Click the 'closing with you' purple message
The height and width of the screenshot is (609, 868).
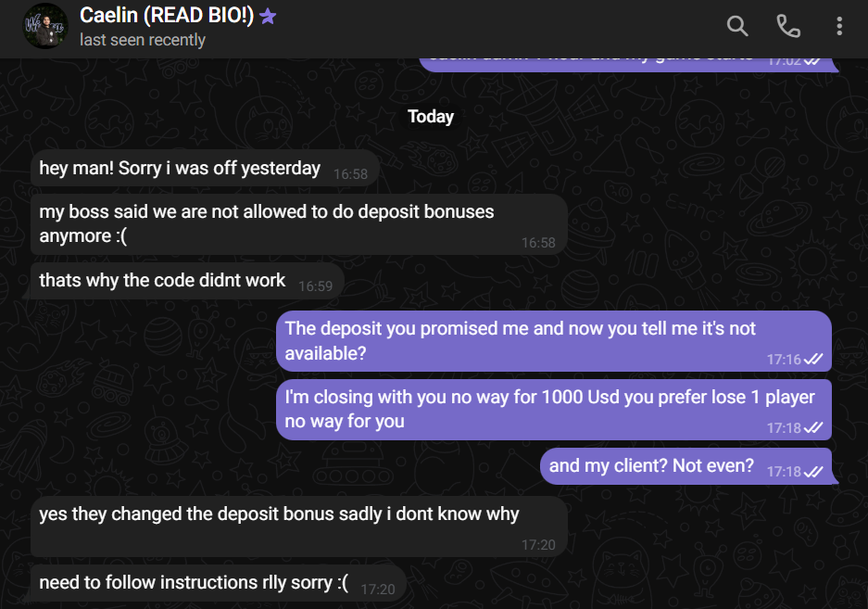point(549,409)
